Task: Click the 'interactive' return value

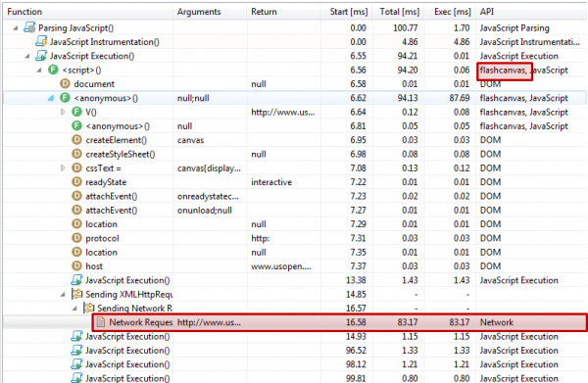Action: tap(271, 182)
